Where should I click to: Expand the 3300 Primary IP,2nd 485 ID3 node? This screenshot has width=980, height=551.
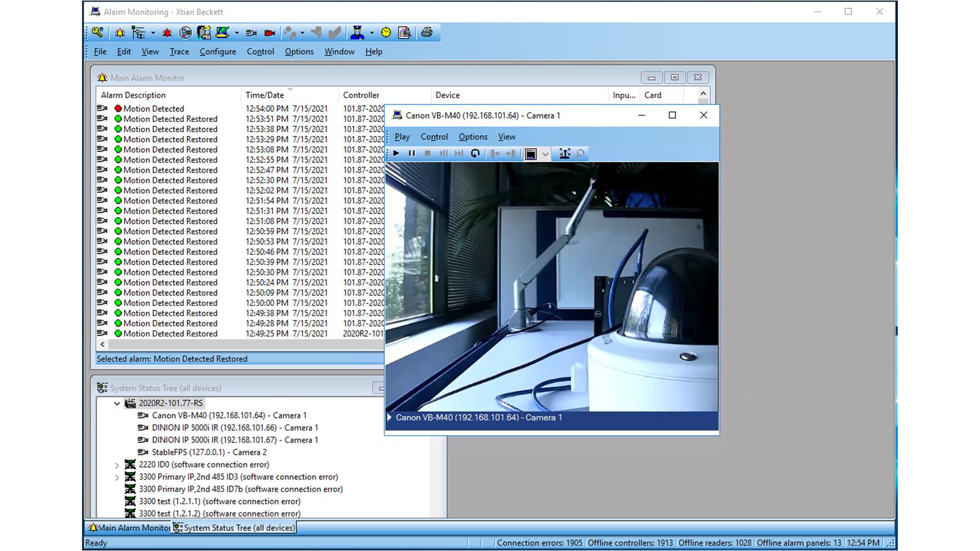coord(117,478)
